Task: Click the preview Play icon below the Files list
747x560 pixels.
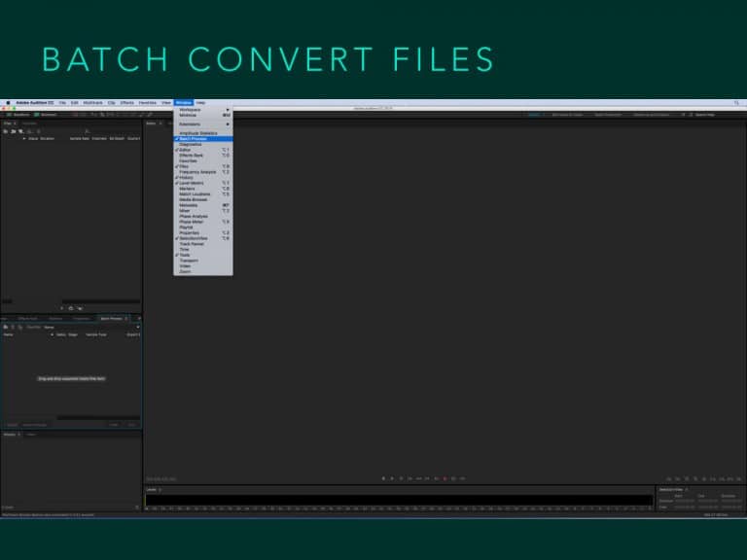Action: pyautogui.click(x=62, y=308)
